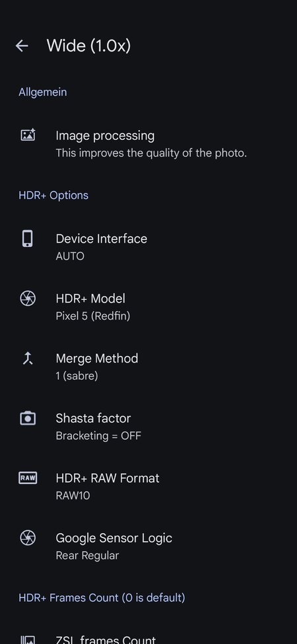Click the HDR+ Options section header
297x644 pixels.
tap(53, 195)
